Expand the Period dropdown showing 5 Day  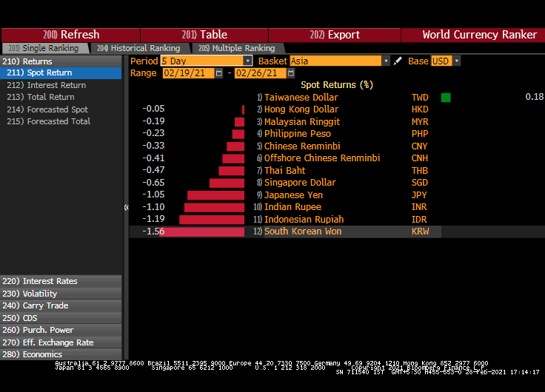tap(247, 61)
